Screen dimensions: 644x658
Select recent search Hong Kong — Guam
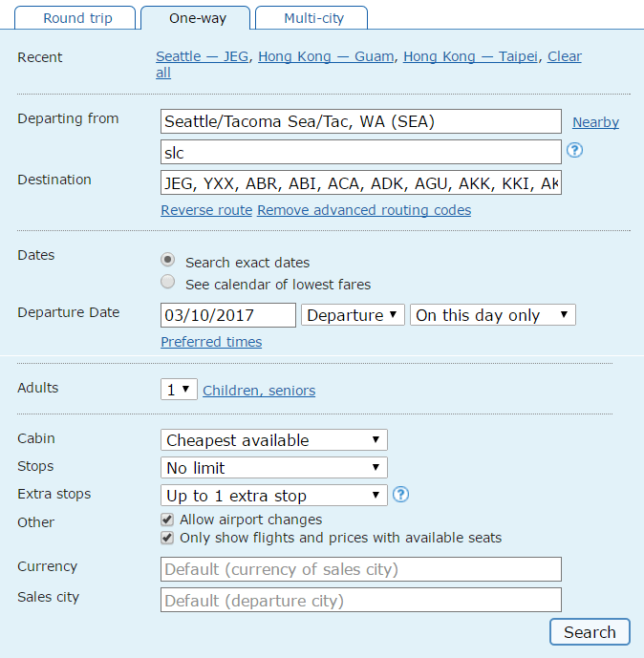click(326, 56)
